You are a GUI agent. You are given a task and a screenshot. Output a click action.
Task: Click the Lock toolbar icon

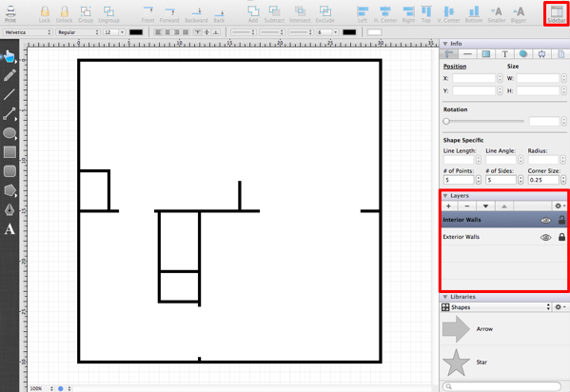coord(45,14)
